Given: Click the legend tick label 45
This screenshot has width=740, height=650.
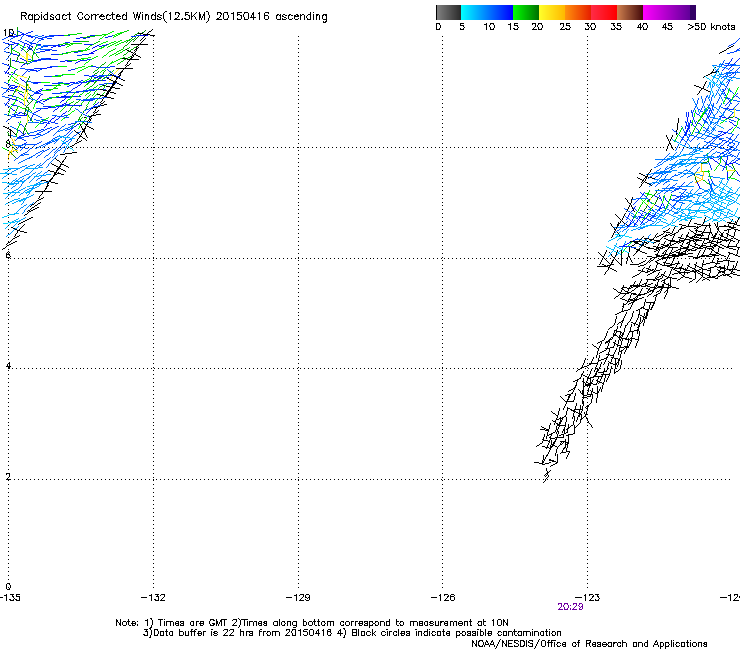Looking at the screenshot, I should point(667,26).
